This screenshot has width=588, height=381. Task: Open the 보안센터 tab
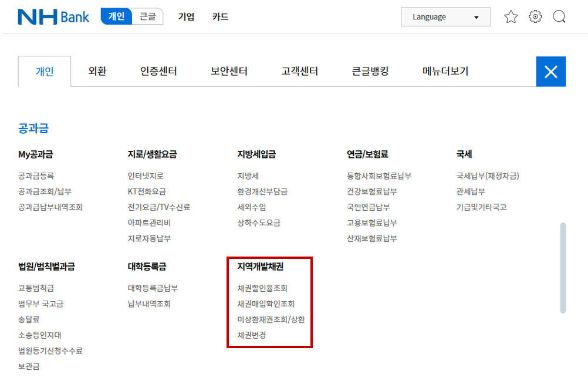(228, 70)
